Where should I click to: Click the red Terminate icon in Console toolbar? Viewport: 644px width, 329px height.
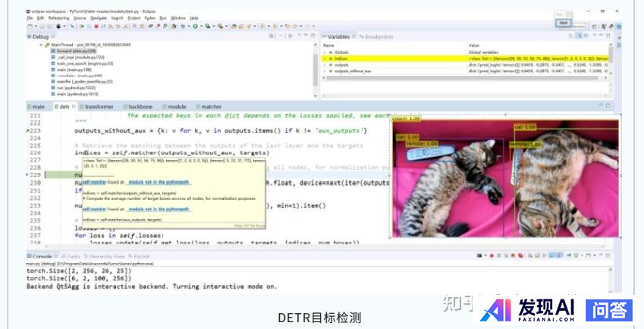point(492,255)
